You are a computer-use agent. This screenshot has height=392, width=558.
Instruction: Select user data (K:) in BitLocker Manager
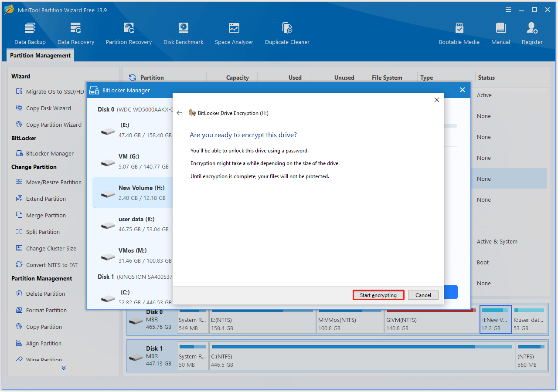[133, 224]
